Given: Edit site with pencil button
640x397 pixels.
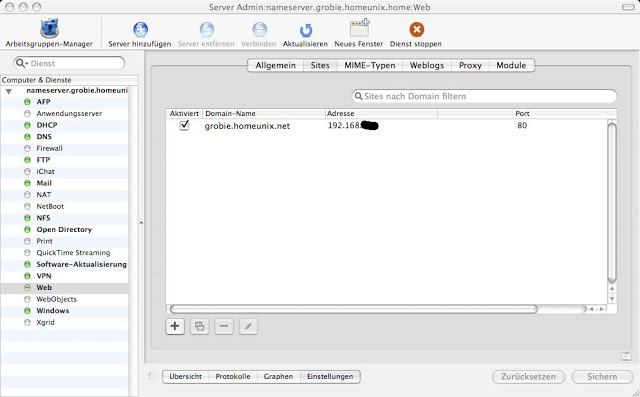Looking at the screenshot, I should tap(248, 326).
